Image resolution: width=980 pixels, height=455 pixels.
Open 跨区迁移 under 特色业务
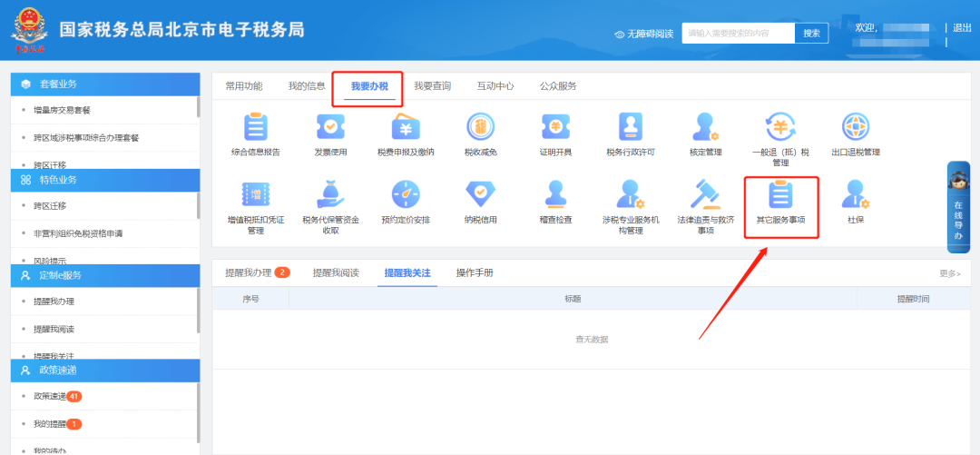(50, 206)
